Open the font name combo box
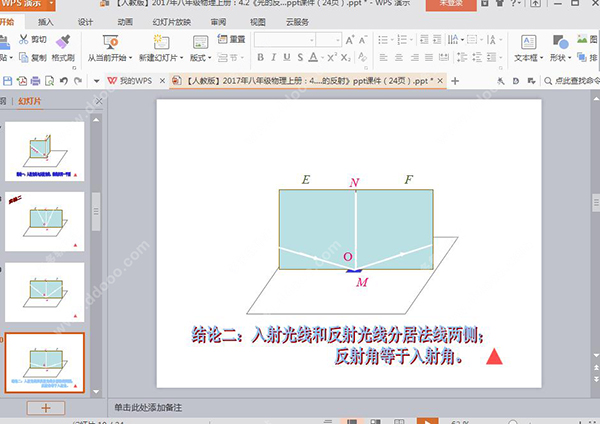 point(285,40)
